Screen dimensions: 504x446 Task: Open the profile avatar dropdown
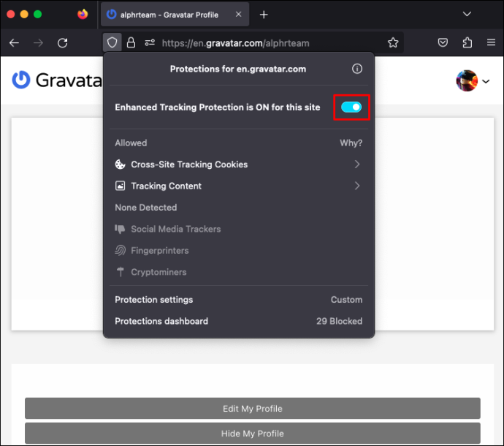[473, 80]
